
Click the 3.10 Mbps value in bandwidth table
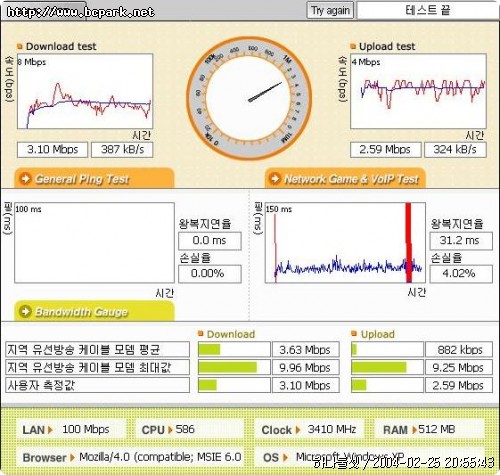coord(306,385)
